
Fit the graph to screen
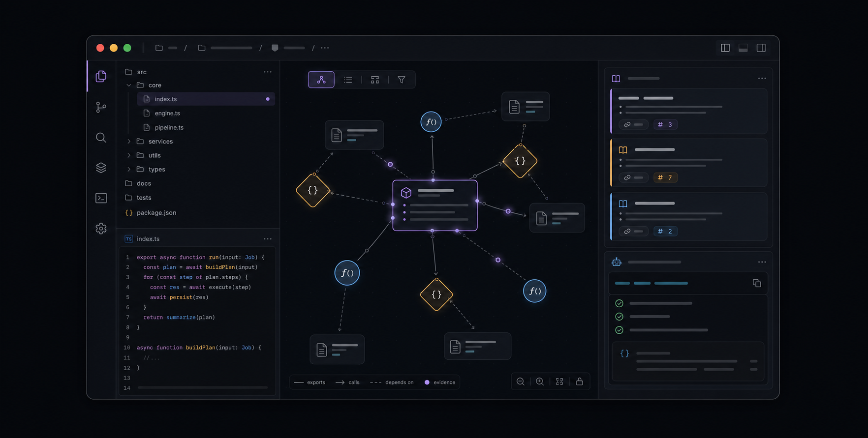559,382
